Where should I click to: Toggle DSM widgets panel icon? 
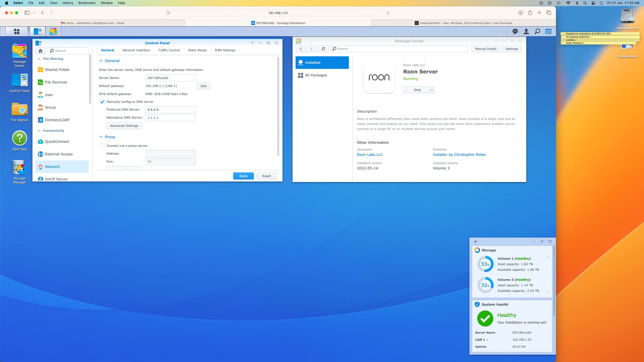548,32
